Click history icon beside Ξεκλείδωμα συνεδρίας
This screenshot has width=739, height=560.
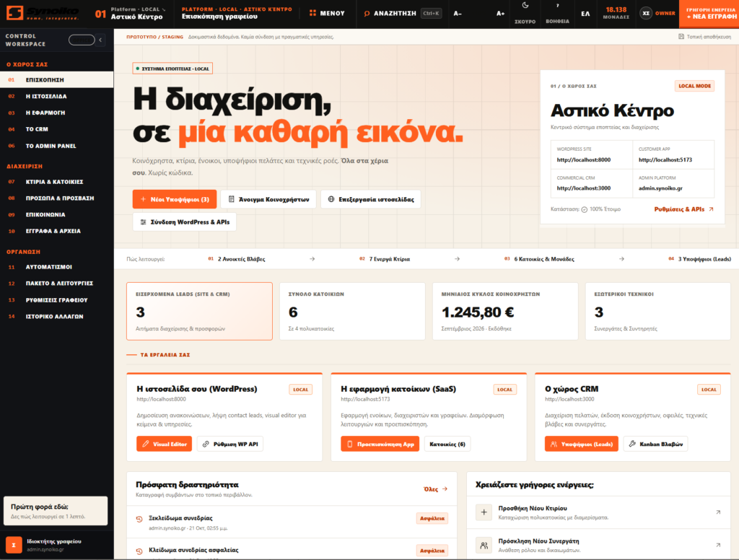coord(139,519)
